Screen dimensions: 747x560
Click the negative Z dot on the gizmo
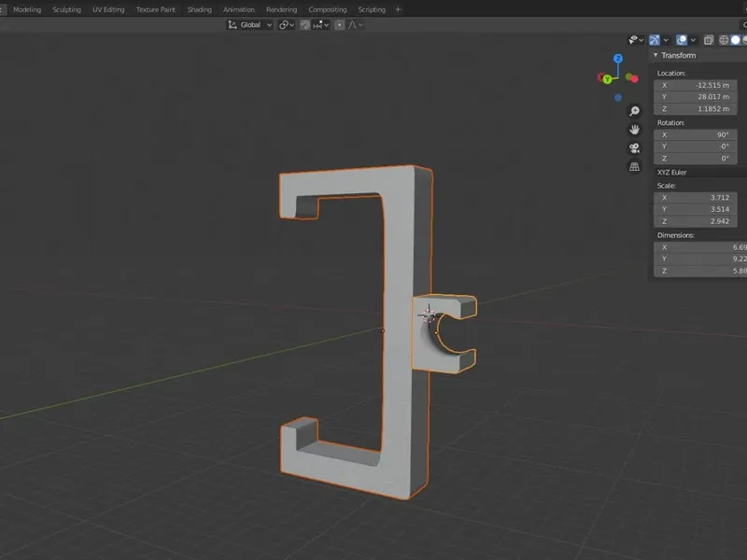[x=618, y=98]
